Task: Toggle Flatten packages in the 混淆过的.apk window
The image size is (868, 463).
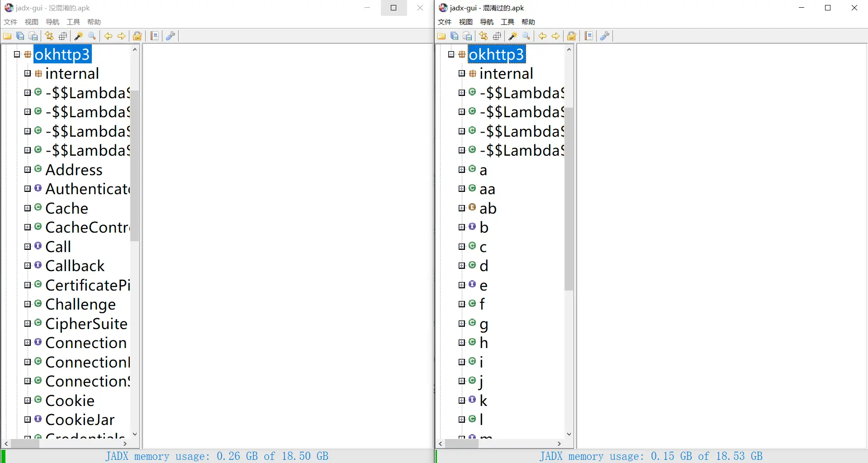Action: tap(497, 36)
